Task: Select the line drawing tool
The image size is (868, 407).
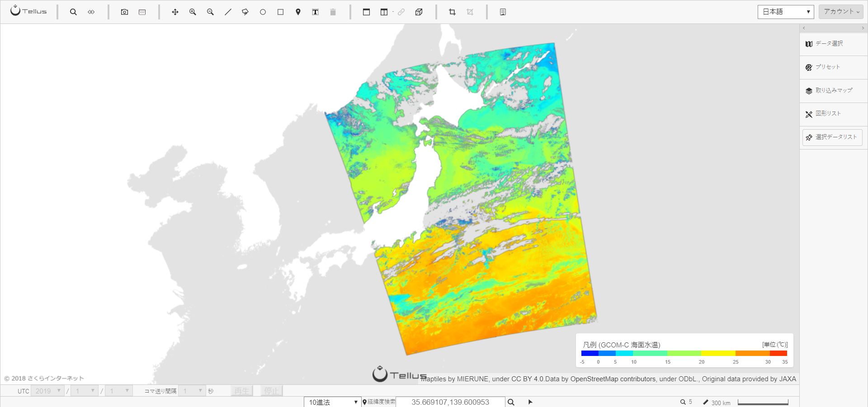Action: coord(228,12)
